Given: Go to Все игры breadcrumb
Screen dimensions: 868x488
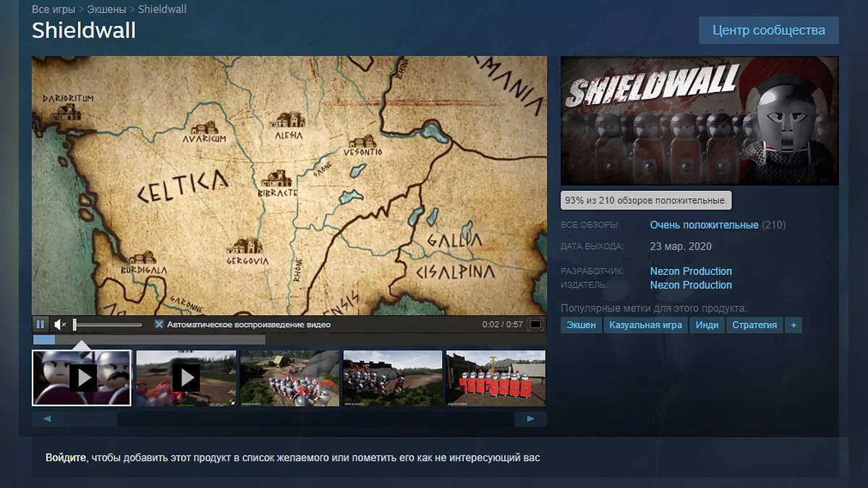Looking at the screenshot, I should [55, 9].
